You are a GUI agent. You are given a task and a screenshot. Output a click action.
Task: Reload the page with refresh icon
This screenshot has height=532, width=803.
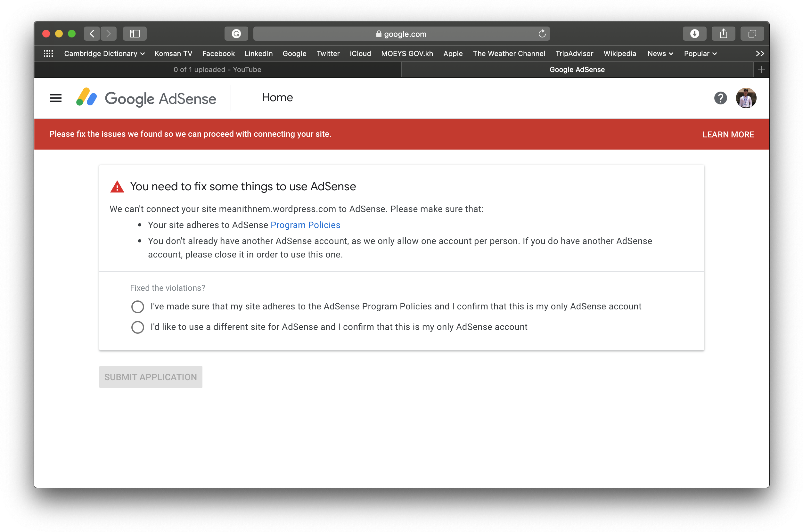[x=542, y=34]
